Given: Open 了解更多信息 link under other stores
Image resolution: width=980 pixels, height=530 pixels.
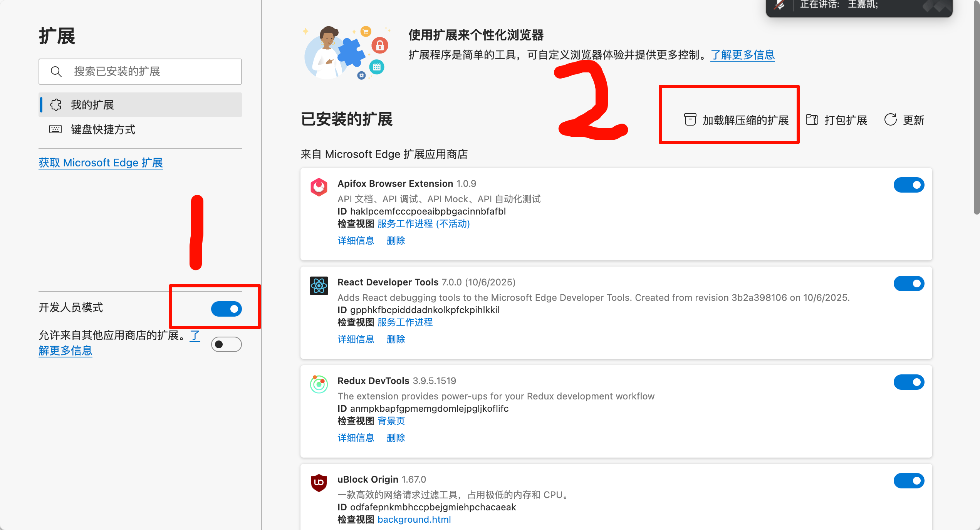Looking at the screenshot, I should tap(65, 351).
